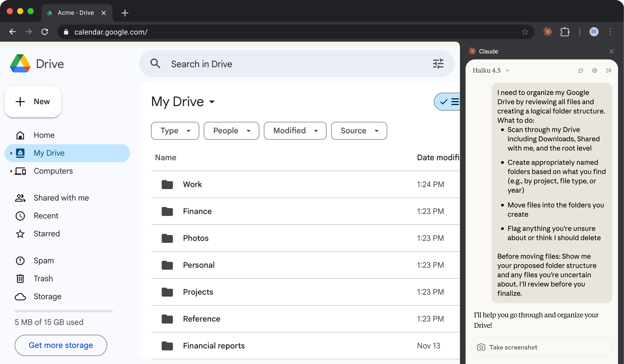
Task: Switch model via Haiku 4.5 dropdown
Action: coord(490,70)
